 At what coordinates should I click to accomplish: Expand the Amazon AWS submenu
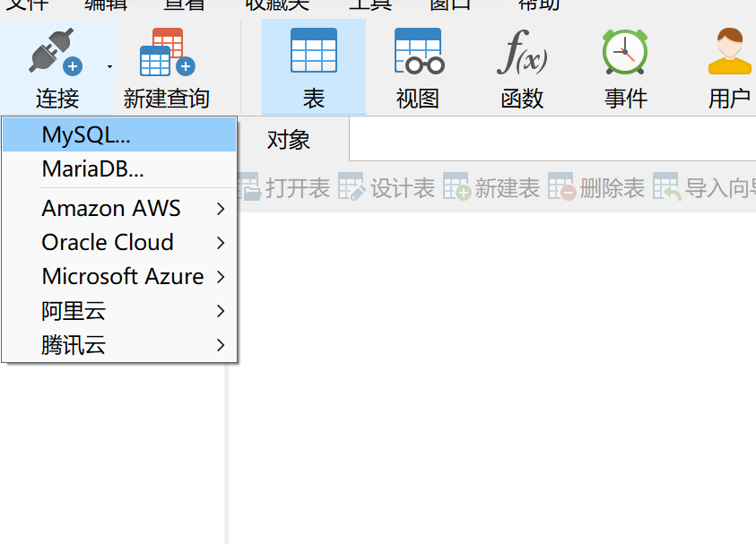point(119,209)
